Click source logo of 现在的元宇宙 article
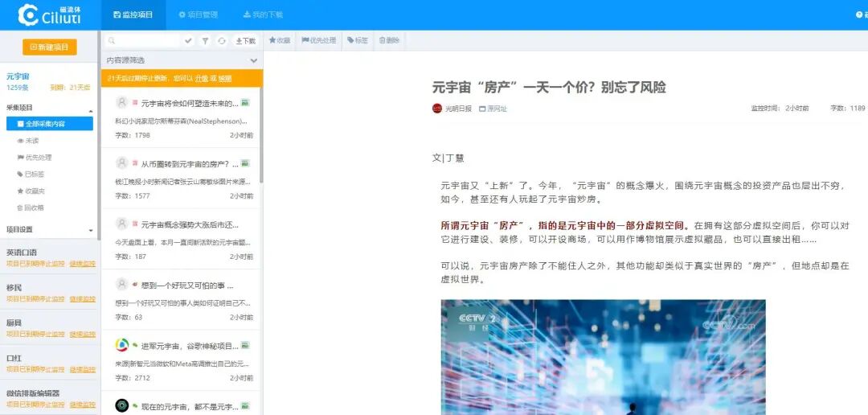868x415 pixels. tap(122, 405)
